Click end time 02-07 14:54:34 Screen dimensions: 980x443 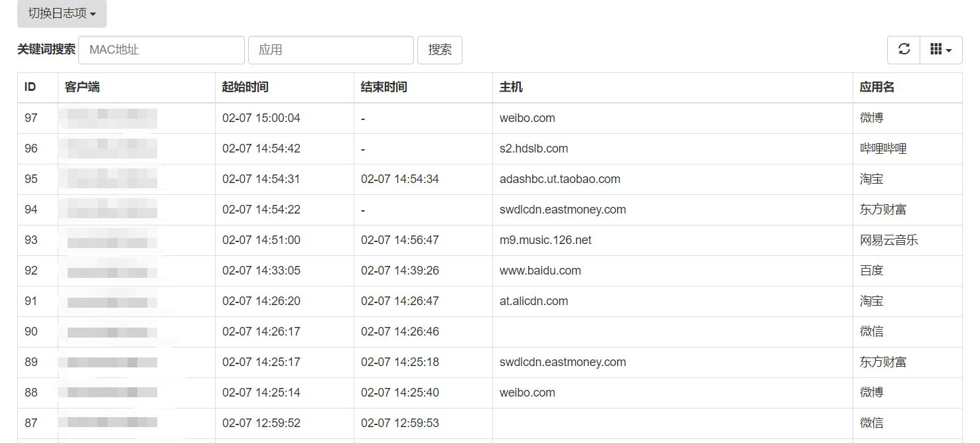pyautogui.click(x=400, y=179)
